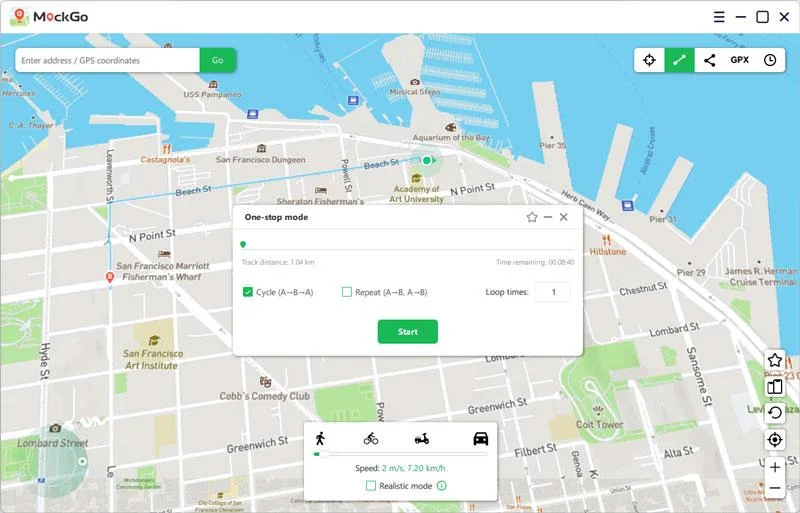Viewport: 800px width, 513px height.
Task: Choose the cycling speed icon
Action: (371, 438)
